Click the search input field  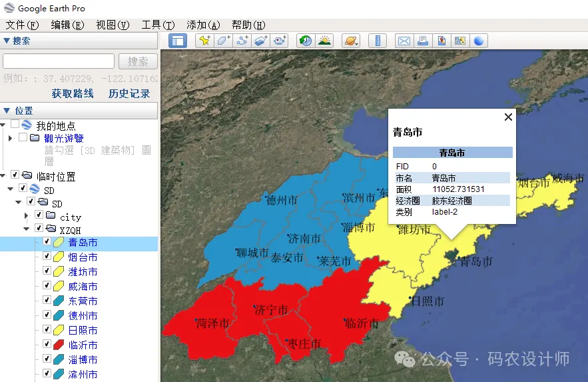tap(59, 61)
